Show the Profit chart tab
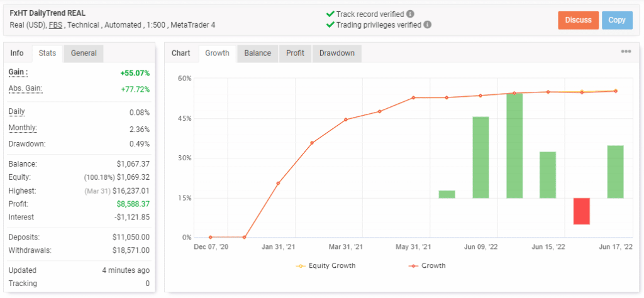Image resolution: width=644 pixels, height=298 pixels. 295,53
